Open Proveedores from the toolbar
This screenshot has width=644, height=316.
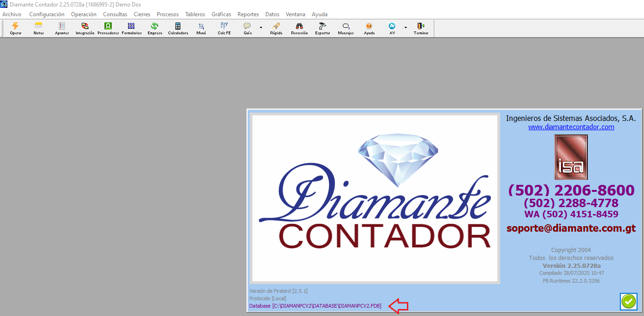[x=108, y=28]
